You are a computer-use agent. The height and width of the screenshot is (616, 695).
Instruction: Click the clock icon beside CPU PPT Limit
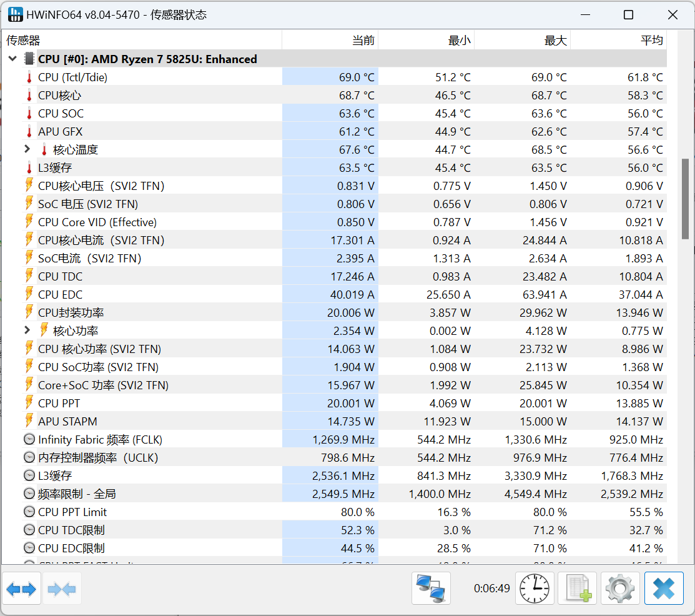(x=29, y=512)
